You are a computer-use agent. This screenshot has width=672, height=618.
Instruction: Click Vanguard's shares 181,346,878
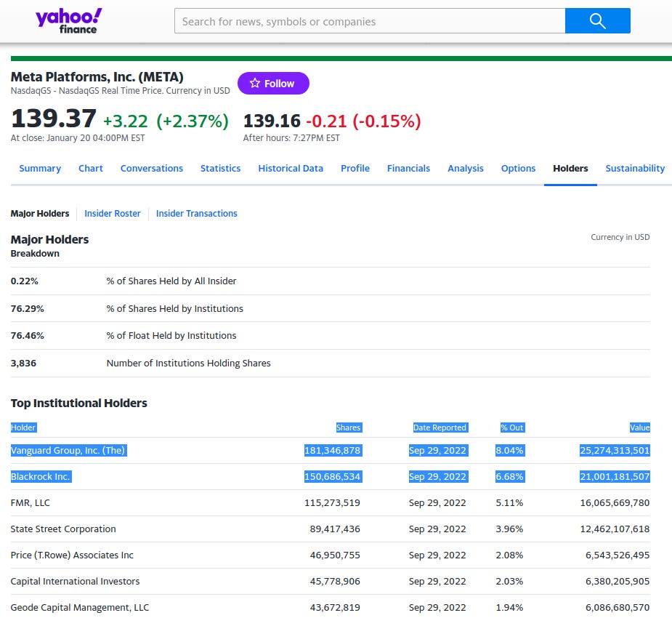click(333, 450)
